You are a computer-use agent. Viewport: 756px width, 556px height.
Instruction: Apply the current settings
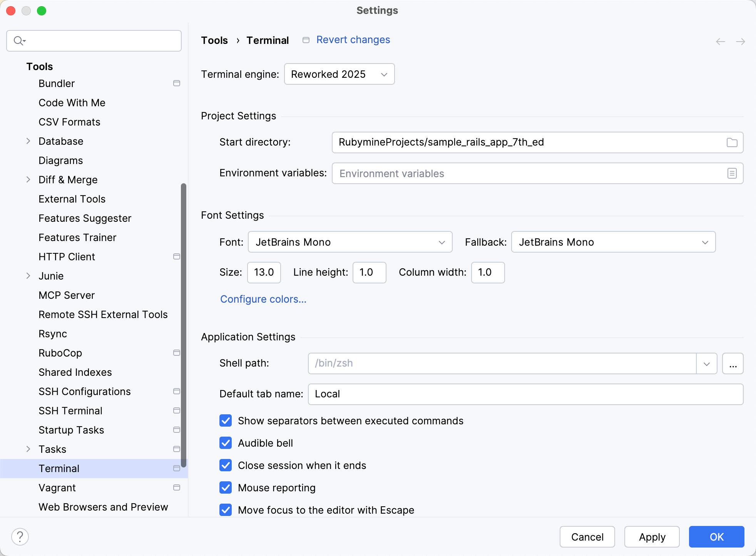[652, 536]
